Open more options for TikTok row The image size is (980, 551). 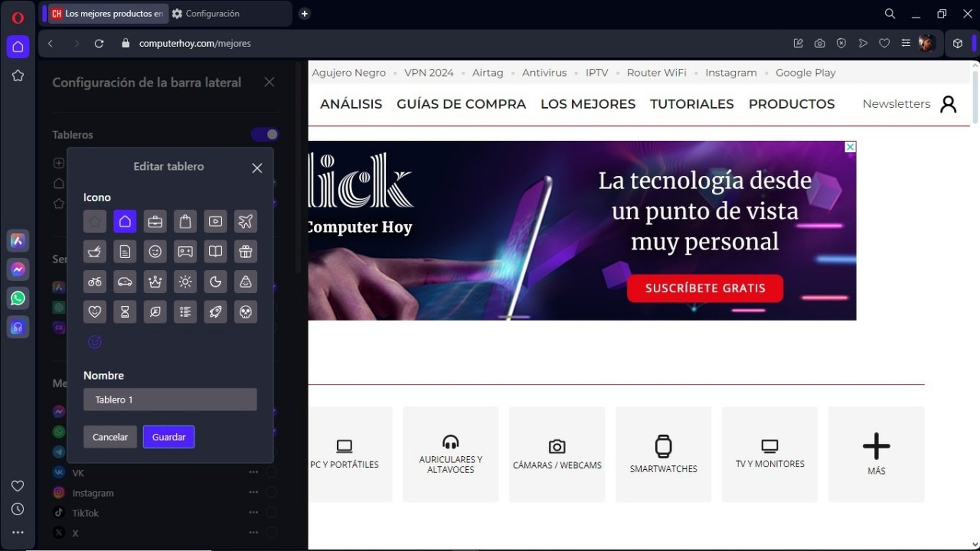(x=253, y=512)
